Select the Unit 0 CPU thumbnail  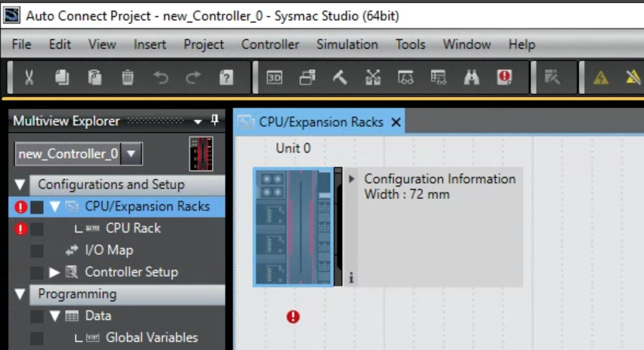294,227
